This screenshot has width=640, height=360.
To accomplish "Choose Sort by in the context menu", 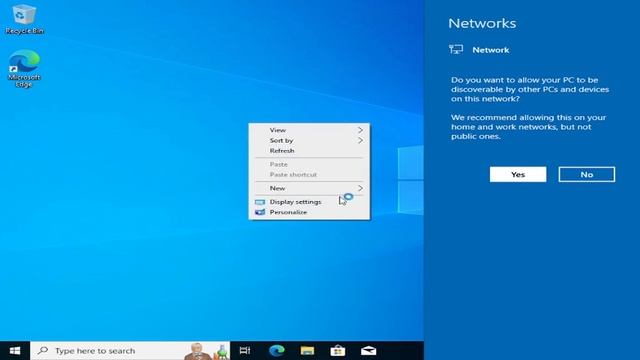I will coord(309,140).
